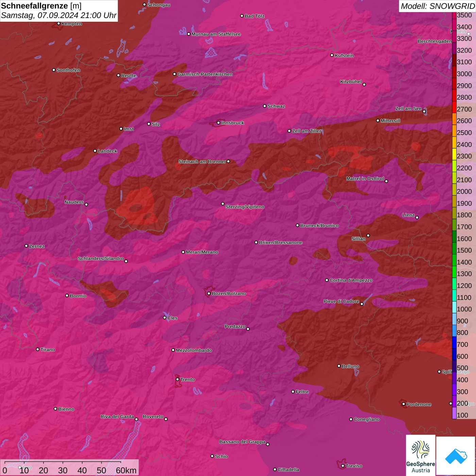Screen dimensions: 476x476
Task: Click the Meran/Merano label
Action: pyautogui.click(x=202, y=252)
